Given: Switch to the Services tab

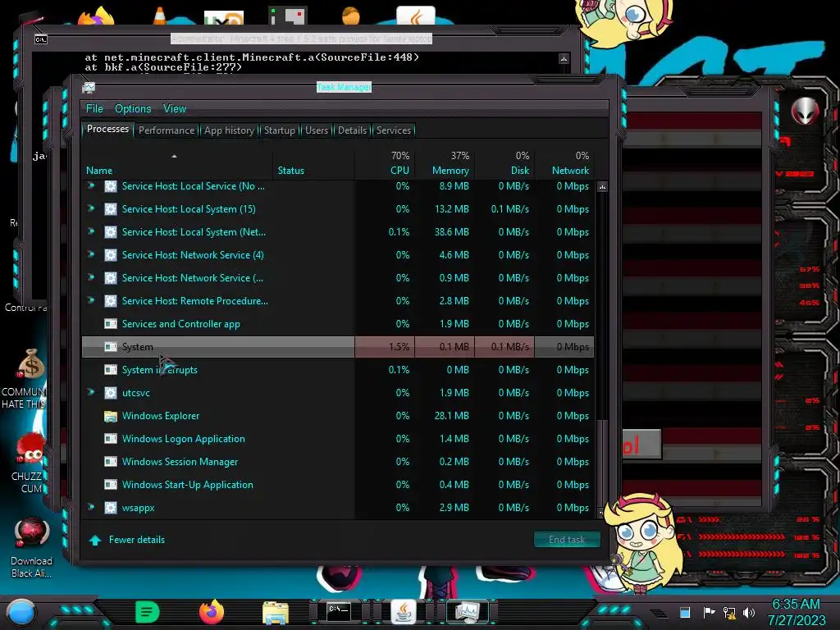Looking at the screenshot, I should point(394,130).
